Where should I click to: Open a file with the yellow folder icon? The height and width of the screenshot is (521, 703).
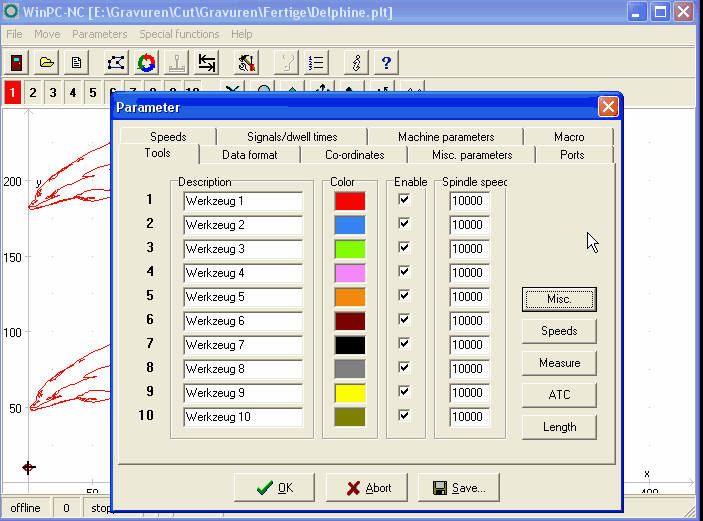[46, 63]
